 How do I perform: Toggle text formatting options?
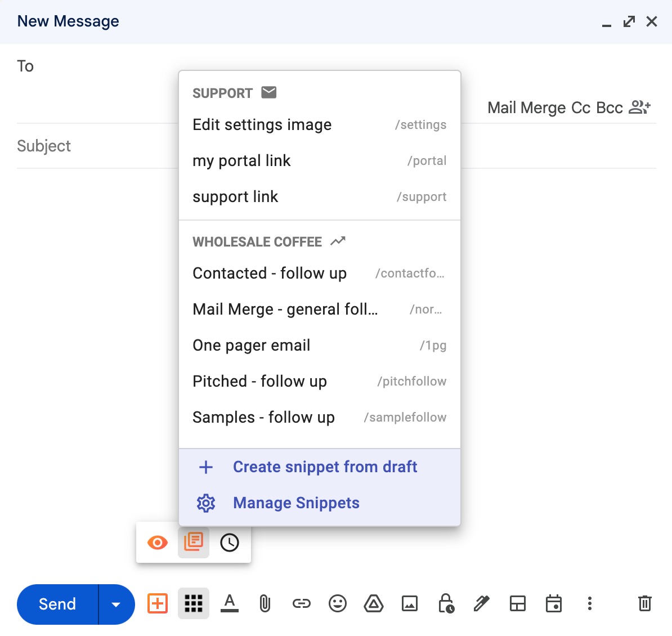click(x=230, y=603)
